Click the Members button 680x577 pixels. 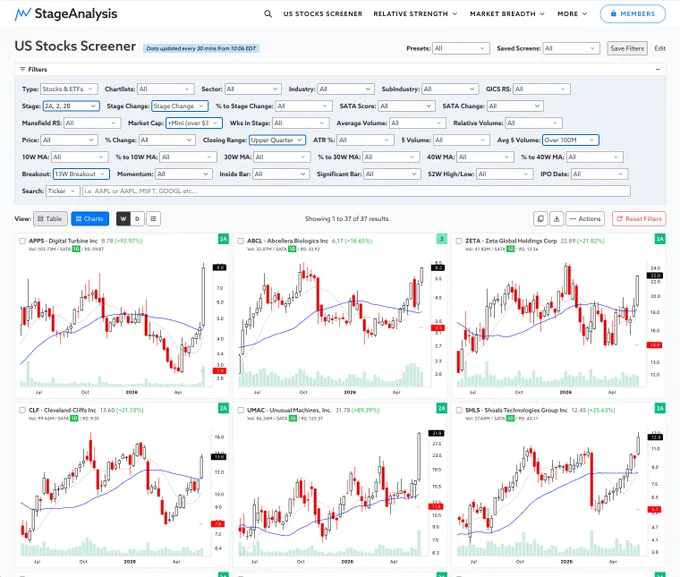click(633, 14)
